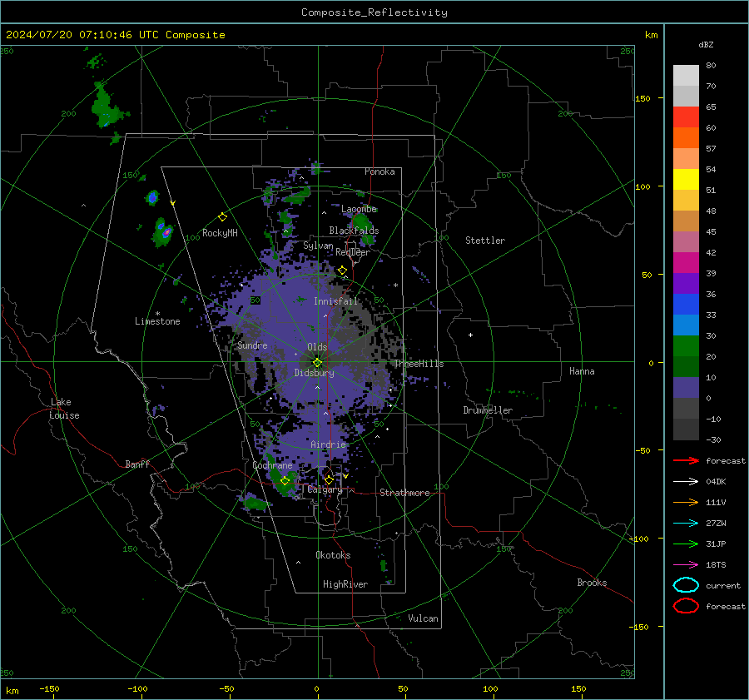Click the Sylvan town label
This screenshot has height=700, width=749.
pyautogui.click(x=318, y=246)
